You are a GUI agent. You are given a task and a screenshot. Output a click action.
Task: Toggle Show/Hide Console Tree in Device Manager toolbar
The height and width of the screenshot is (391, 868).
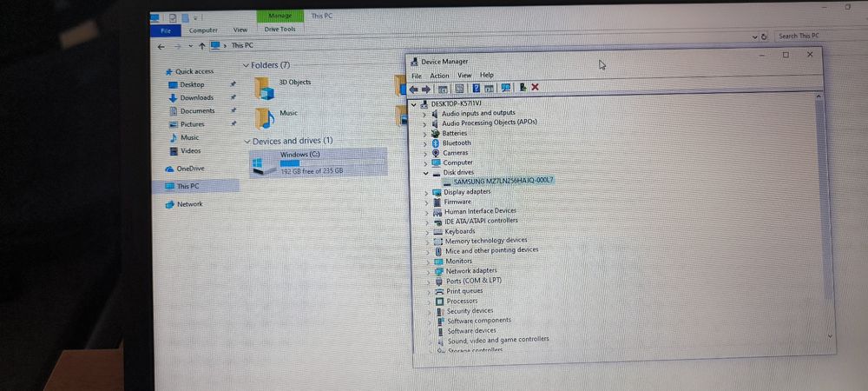pos(443,89)
